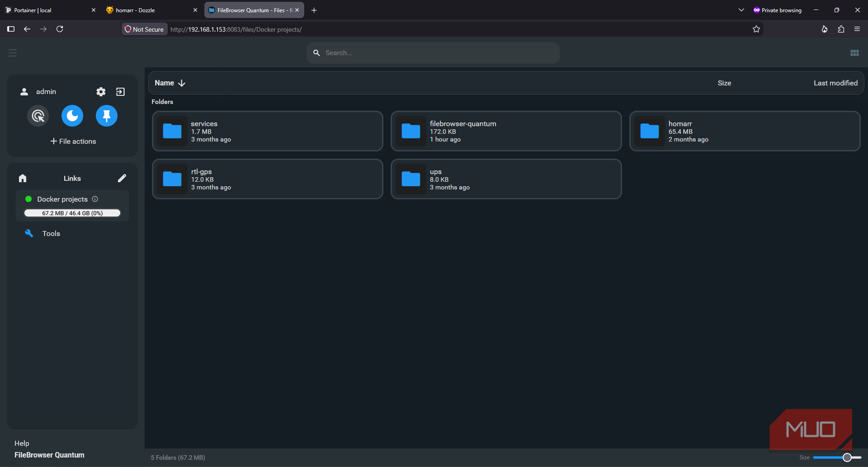Click the Docker projects usage bar
Viewport: 868px width, 467px height.
pos(72,213)
